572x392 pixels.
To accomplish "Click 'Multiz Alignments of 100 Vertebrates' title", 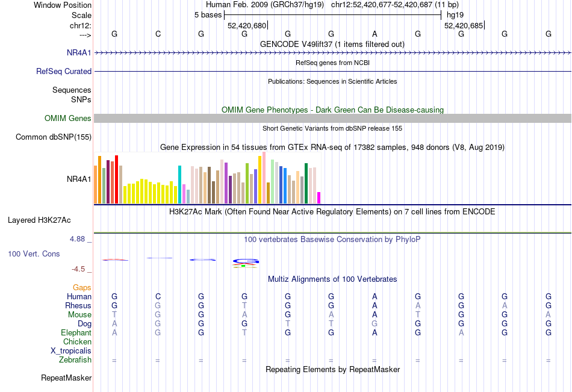I will 332,279.
